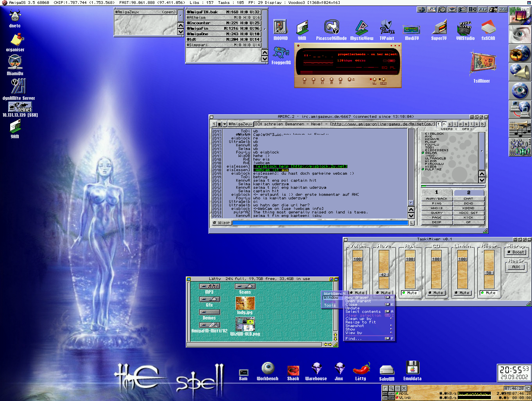Viewport: 532px width, 401px height.
Task: Switch to tab 2 in AMIRC button panel
Action: 469,193
